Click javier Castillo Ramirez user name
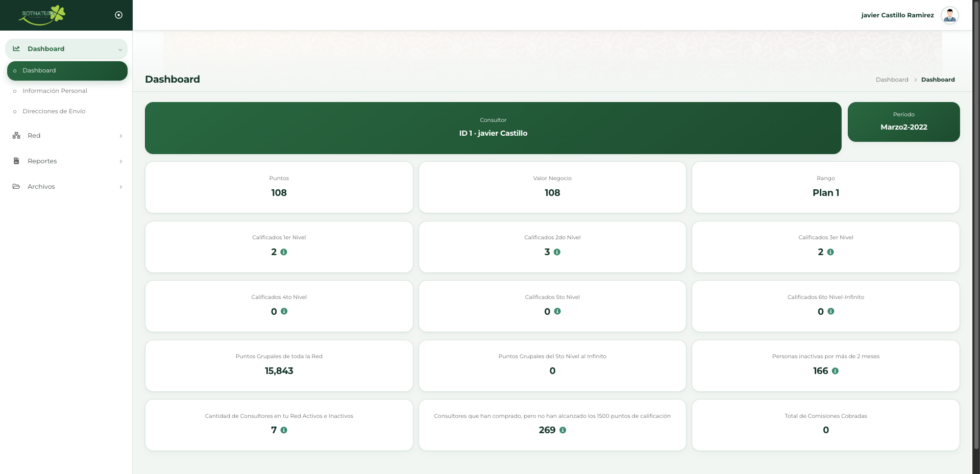 (897, 15)
